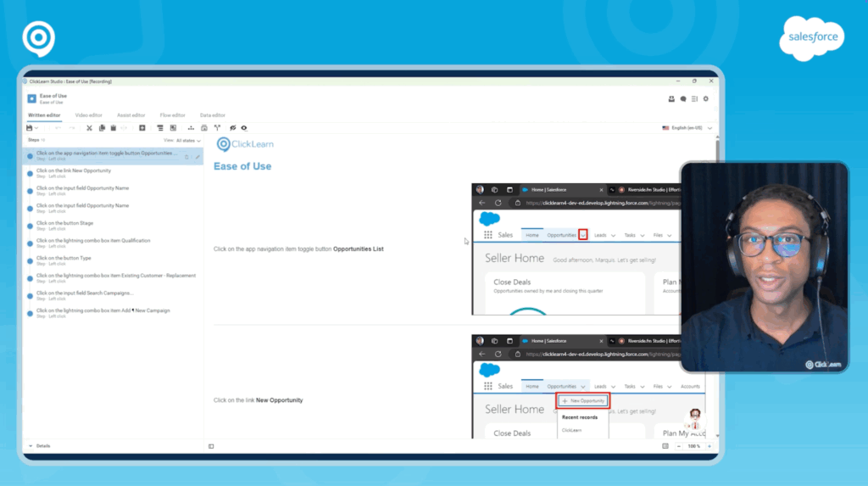
Task: Click the Copy icon in the toolbar
Action: (102, 128)
